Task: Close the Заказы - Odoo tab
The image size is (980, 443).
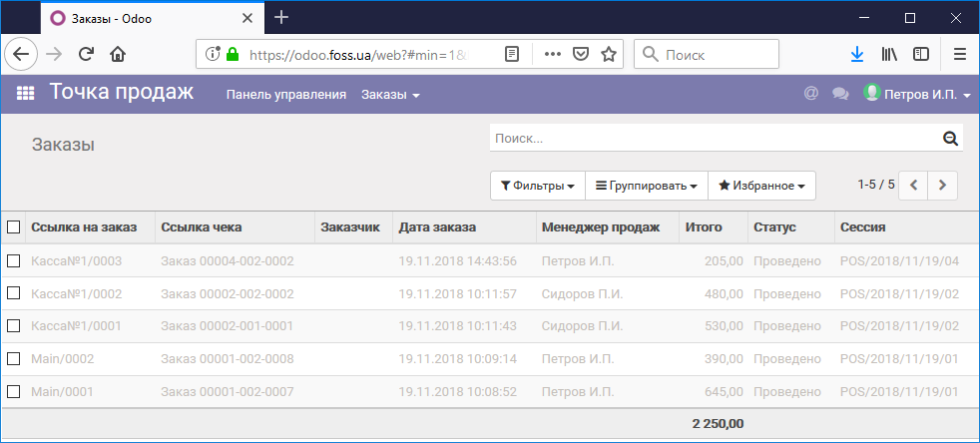Action: pyautogui.click(x=247, y=18)
